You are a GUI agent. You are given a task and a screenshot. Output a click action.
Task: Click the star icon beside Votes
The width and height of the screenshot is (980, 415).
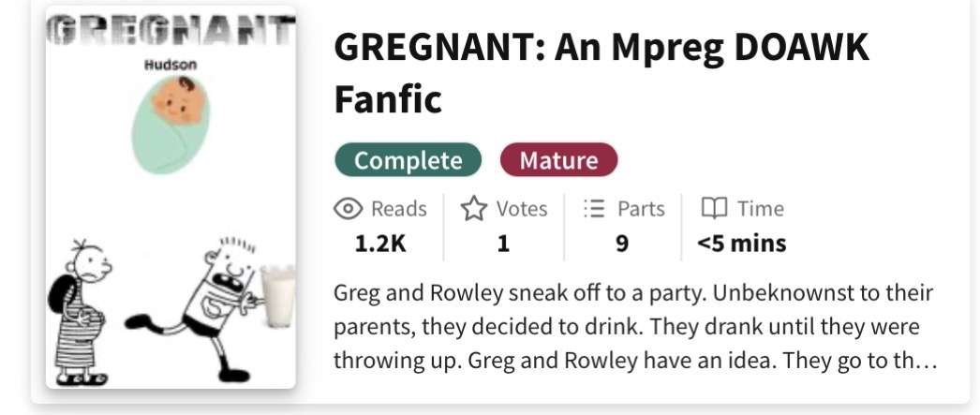pos(473,209)
